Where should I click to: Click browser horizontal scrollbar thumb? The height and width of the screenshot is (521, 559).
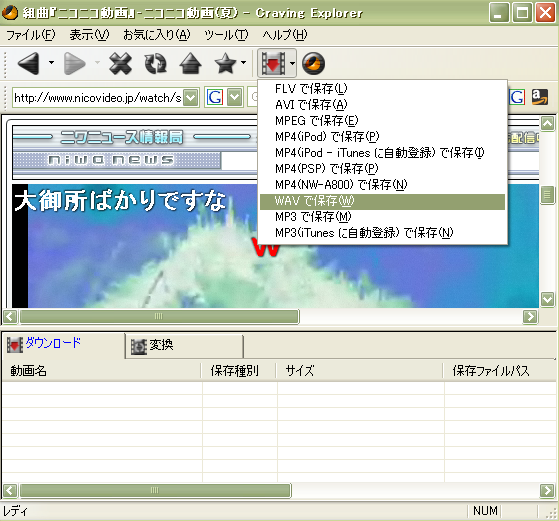click(x=159, y=316)
